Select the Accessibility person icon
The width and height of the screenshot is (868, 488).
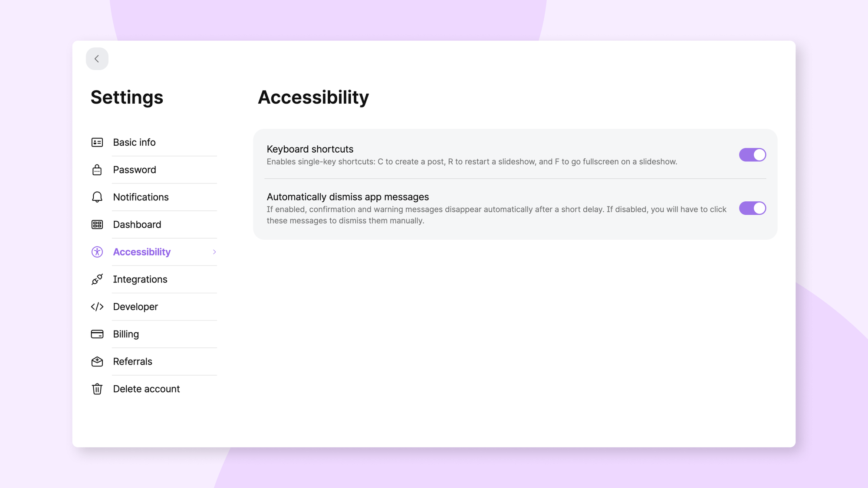click(x=97, y=252)
